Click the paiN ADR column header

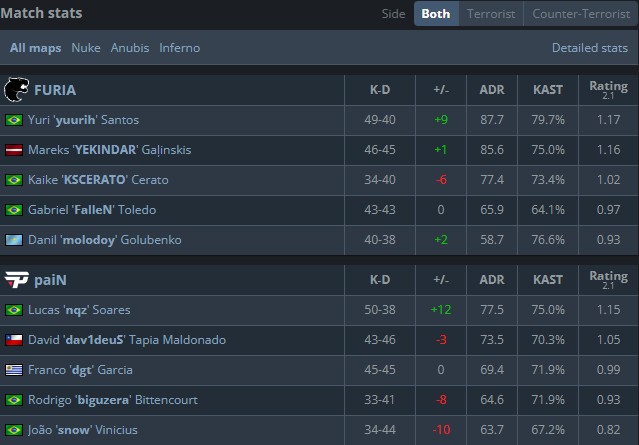492,279
